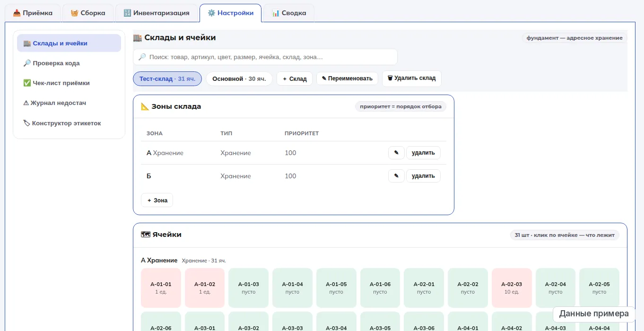
Task: Edit zone А with pencil icon
Action: (x=396, y=153)
